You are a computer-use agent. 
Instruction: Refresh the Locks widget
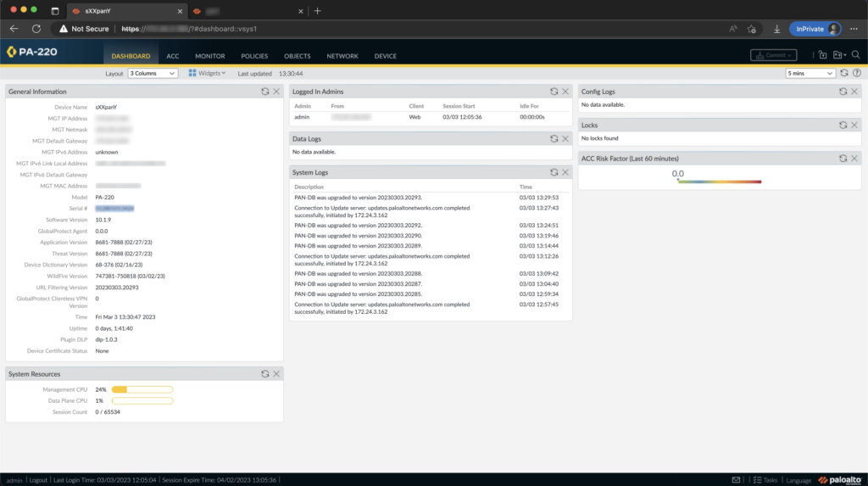click(843, 126)
